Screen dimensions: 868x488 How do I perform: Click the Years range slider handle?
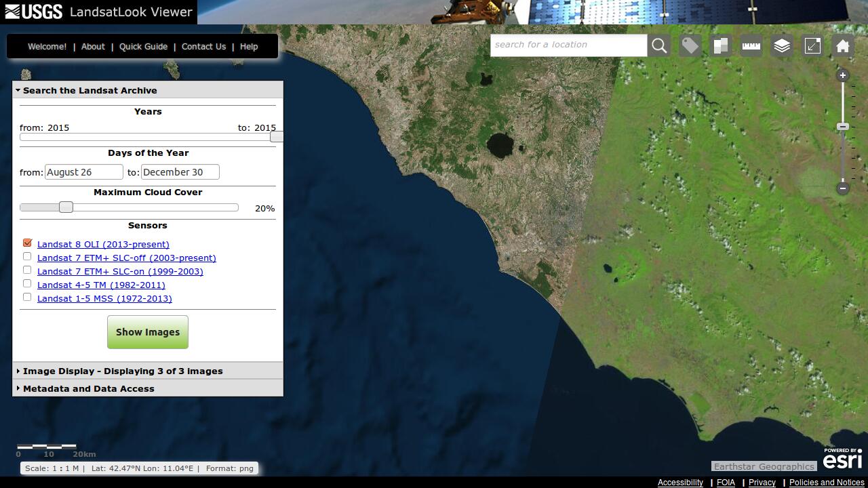pyautogui.click(x=277, y=137)
